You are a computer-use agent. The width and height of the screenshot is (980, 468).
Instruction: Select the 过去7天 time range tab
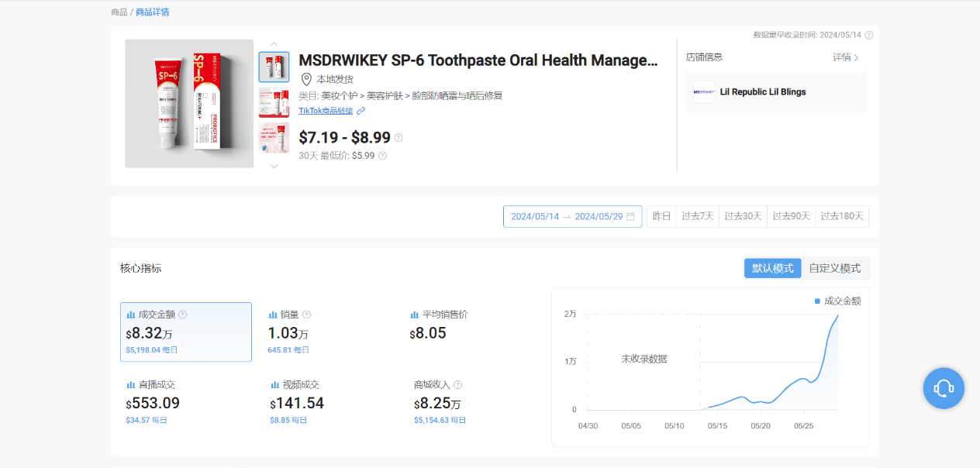click(x=697, y=216)
